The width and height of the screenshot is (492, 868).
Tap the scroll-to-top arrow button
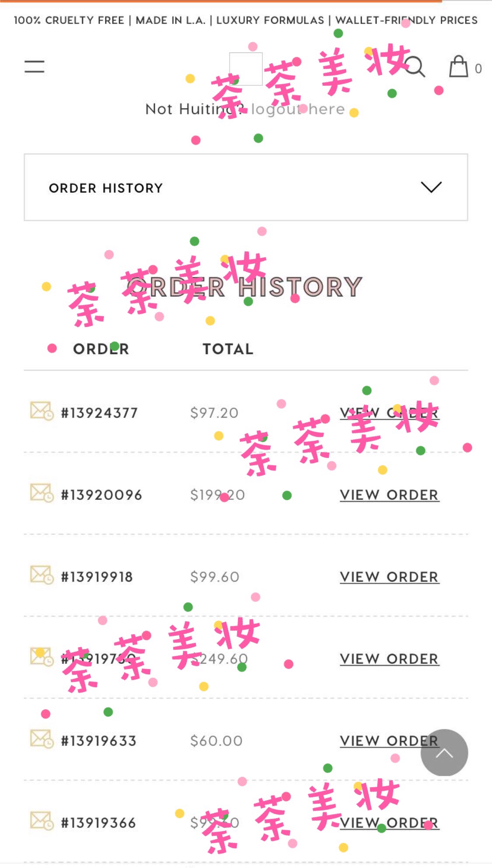(444, 753)
